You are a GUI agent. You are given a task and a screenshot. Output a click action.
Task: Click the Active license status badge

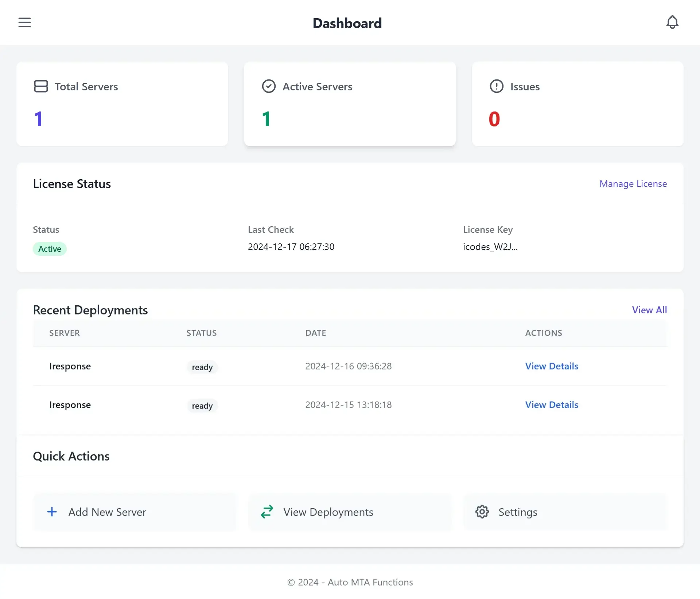coord(50,249)
